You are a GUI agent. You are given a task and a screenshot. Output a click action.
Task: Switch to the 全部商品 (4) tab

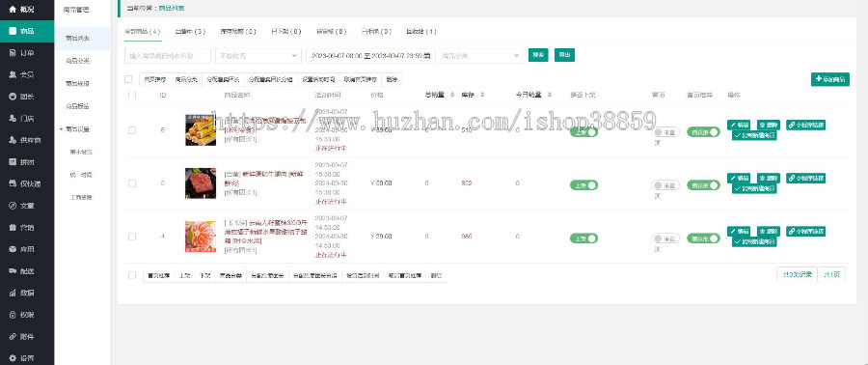[143, 32]
